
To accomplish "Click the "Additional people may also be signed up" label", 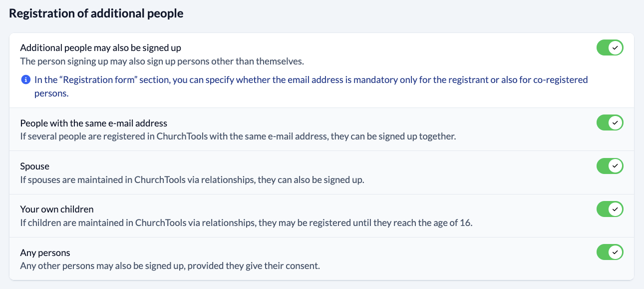I will click(100, 48).
